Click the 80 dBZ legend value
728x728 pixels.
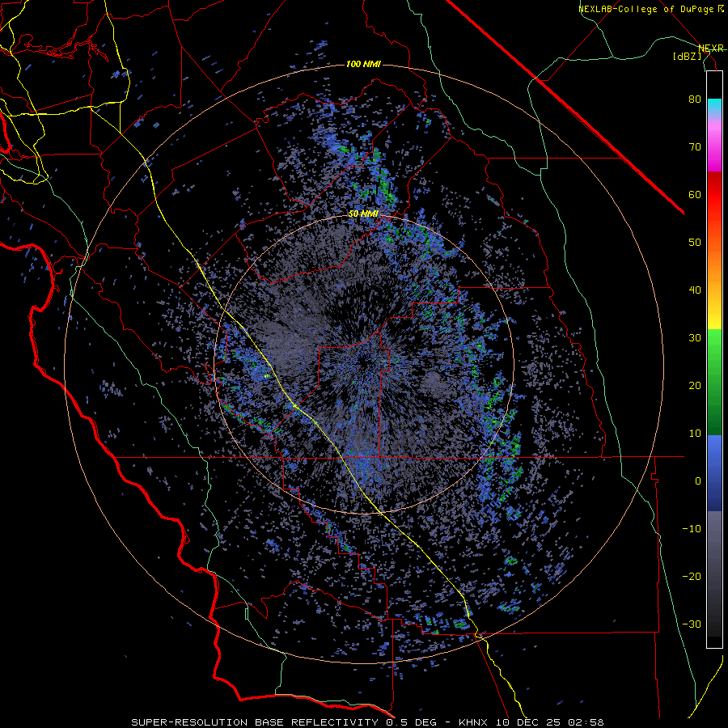pos(695,99)
